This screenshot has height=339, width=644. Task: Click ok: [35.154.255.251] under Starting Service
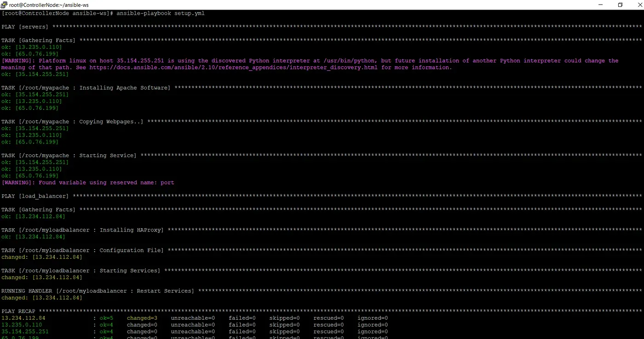click(x=35, y=162)
